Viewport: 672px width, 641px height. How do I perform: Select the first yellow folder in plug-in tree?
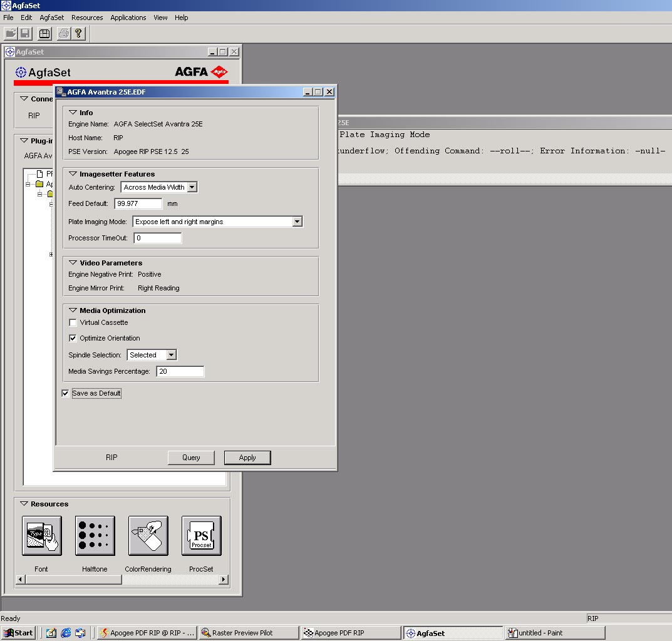tap(39, 184)
